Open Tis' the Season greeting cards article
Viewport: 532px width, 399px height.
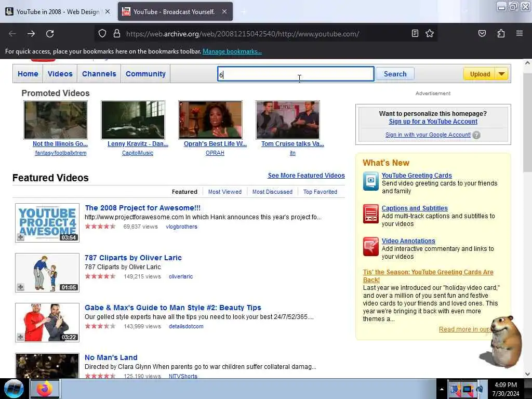[428, 276]
